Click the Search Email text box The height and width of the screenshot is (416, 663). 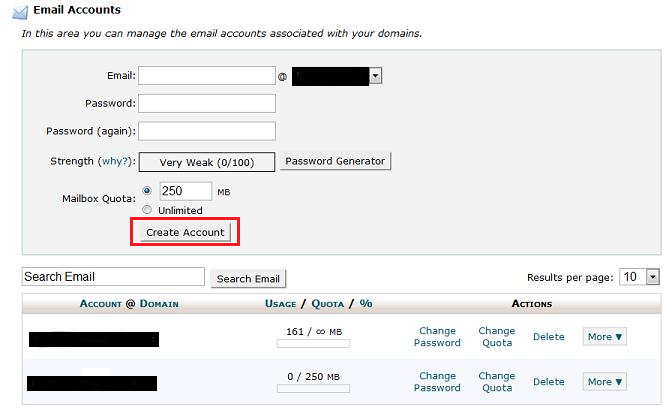pos(112,277)
